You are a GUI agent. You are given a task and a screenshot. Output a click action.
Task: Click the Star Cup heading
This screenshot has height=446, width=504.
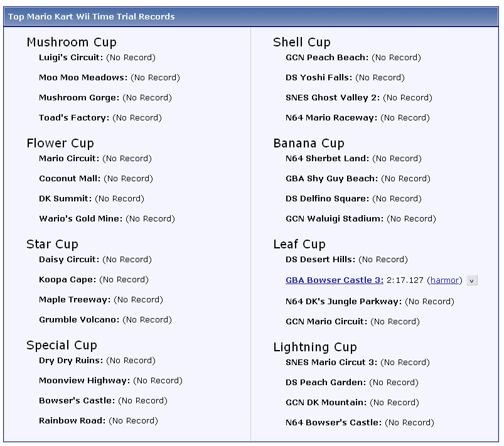[52, 245]
